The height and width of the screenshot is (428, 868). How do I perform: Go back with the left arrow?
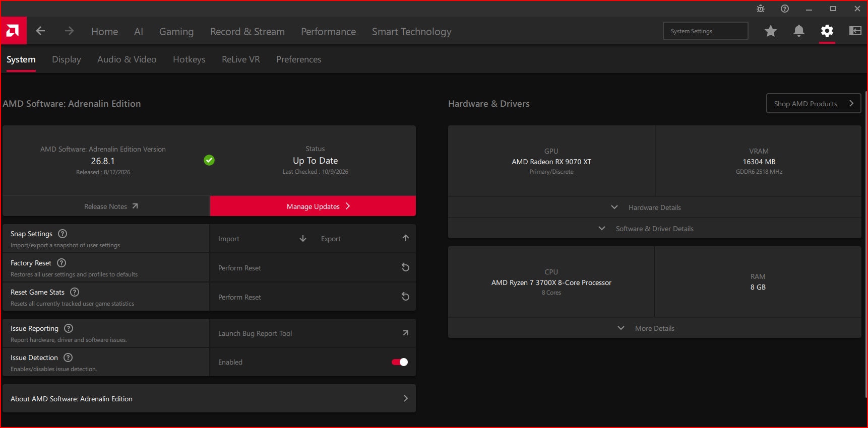40,31
